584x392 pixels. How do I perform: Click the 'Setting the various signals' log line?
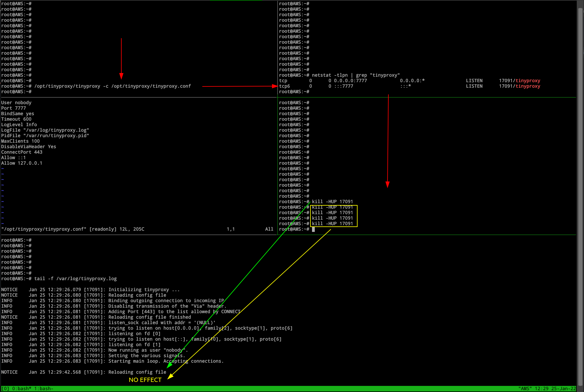(93, 356)
